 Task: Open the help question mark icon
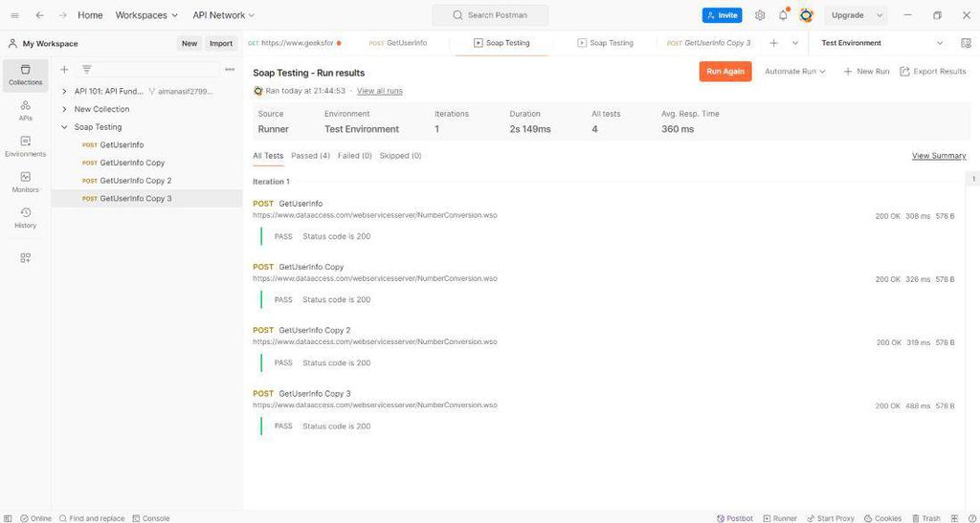coord(970,518)
